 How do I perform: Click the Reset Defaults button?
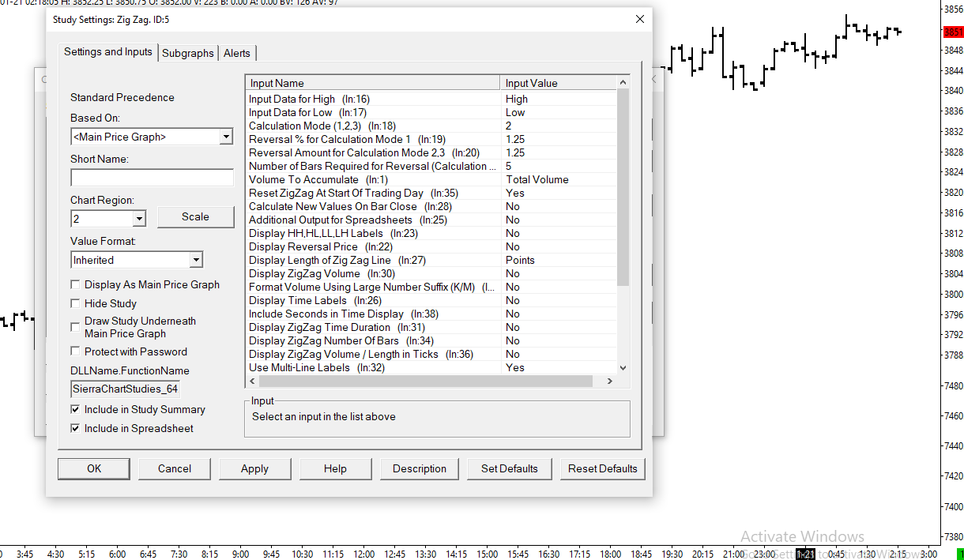[x=603, y=468]
